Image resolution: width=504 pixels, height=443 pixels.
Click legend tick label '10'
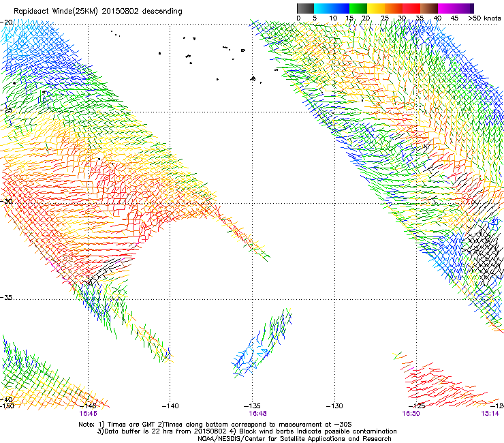[333, 18]
